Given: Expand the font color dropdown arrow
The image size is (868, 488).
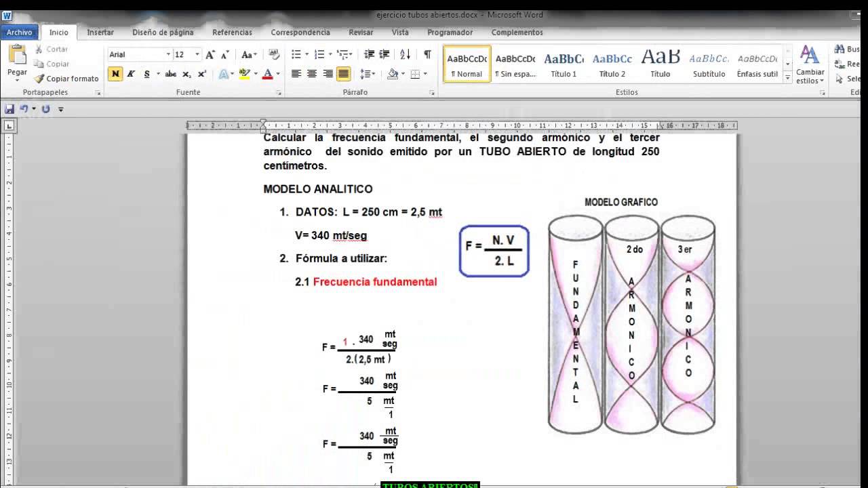Looking at the screenshot, I should (278, 74).
